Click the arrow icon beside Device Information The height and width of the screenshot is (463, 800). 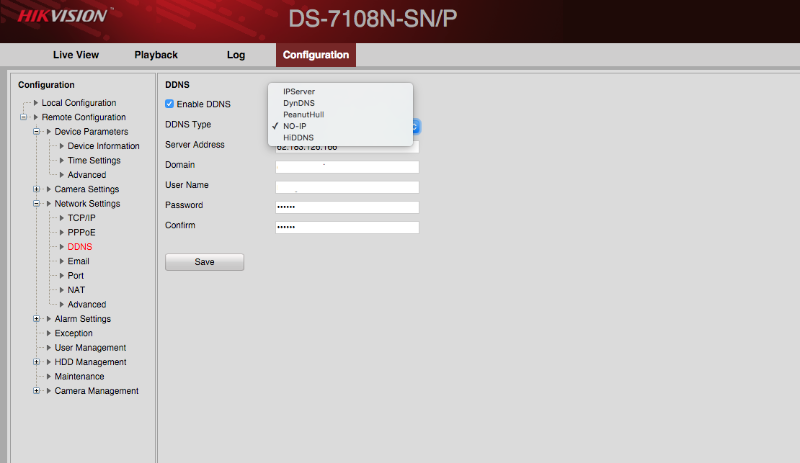click(62, 146)
